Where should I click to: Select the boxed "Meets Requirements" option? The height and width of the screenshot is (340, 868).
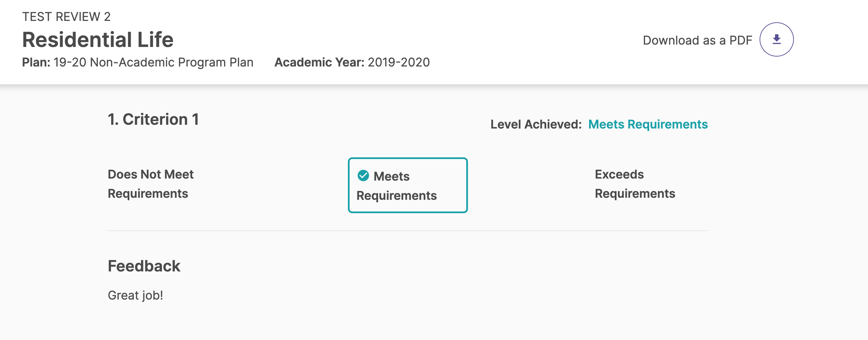[408, 186]
